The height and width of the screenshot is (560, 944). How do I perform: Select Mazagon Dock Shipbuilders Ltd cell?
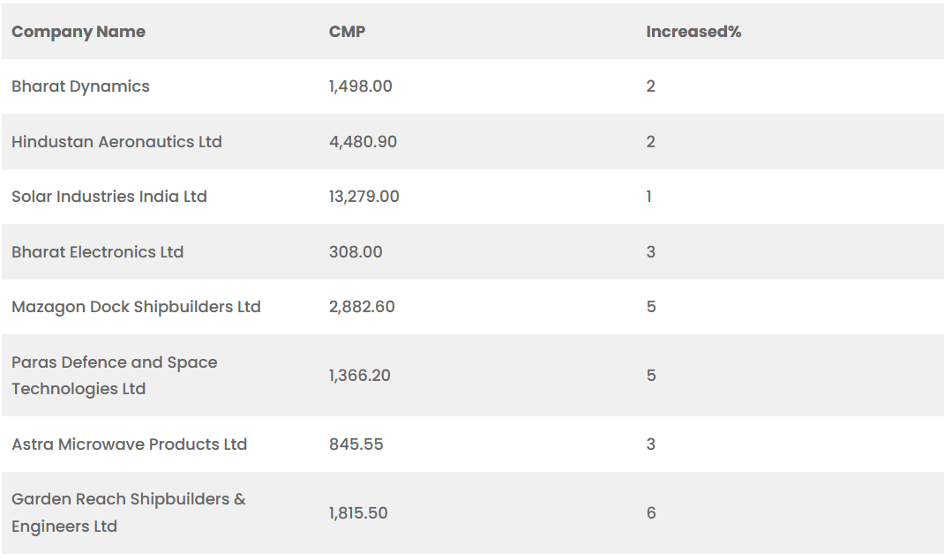[136, 307]
